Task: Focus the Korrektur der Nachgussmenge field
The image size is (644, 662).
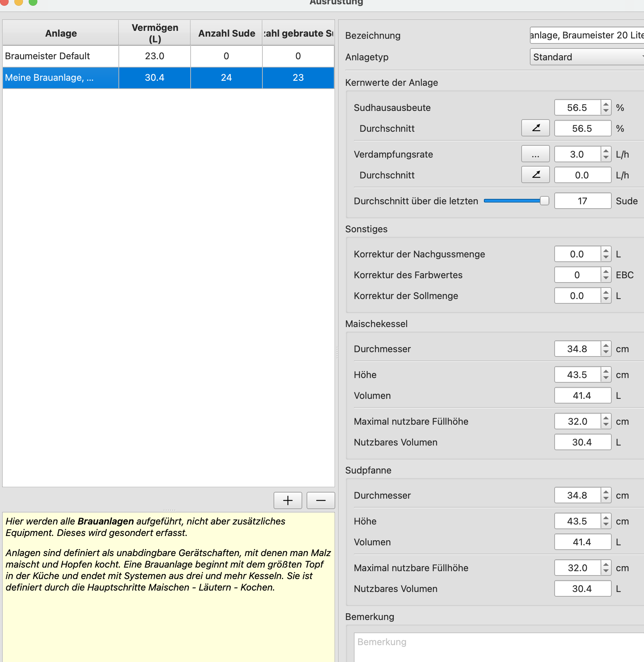Action: (x=577, y=254)
